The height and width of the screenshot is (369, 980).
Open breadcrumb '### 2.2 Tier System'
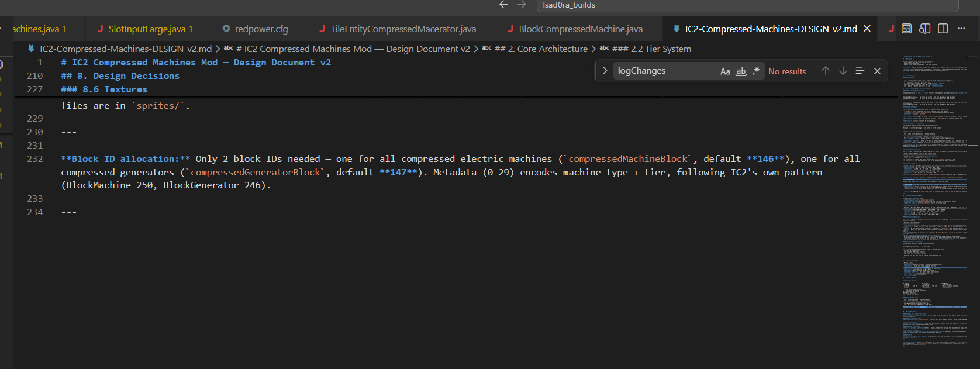click(x=651, y=49)
